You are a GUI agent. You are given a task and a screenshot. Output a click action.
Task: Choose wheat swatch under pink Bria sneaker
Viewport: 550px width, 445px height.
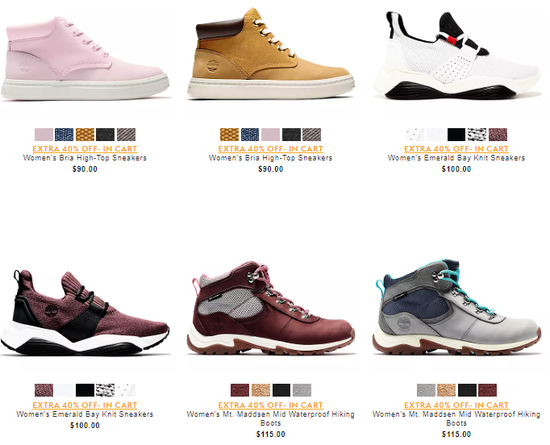pos(85,135)
